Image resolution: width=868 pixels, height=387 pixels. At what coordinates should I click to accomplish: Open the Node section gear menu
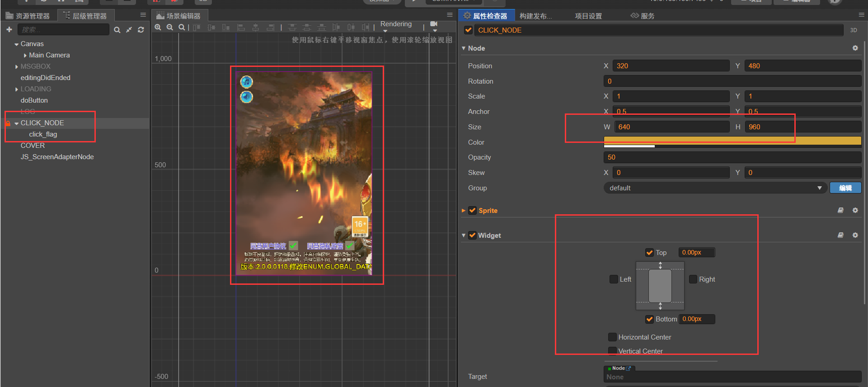pyautogui.click(x=855, y=48)
